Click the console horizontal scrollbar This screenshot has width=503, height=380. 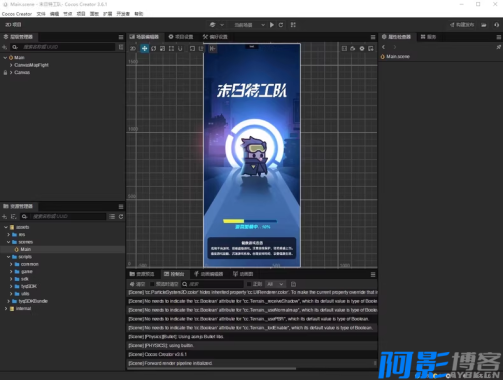coord(212,369)
